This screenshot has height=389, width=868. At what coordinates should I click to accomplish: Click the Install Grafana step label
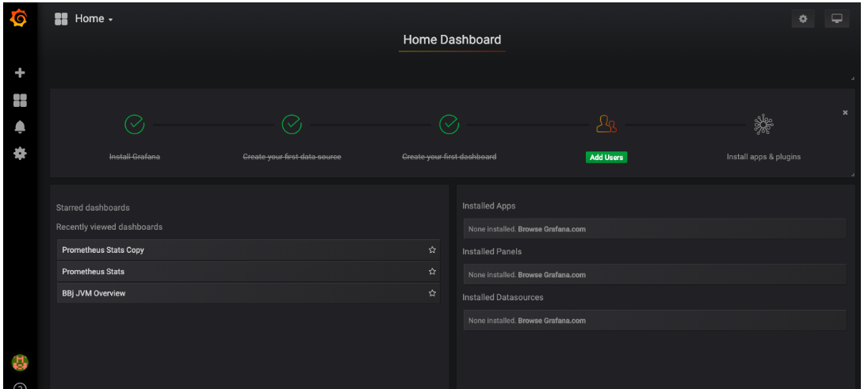[x=135, y=157]
